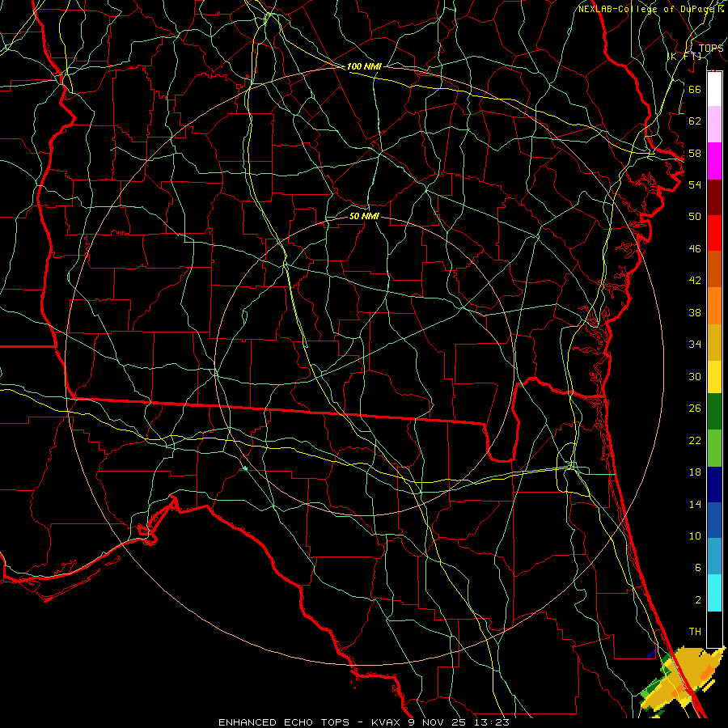The width and height of the screenshot is (728, 728).
Task: Click the KVAX station identifier in the caption
Action: click(385, 722)
